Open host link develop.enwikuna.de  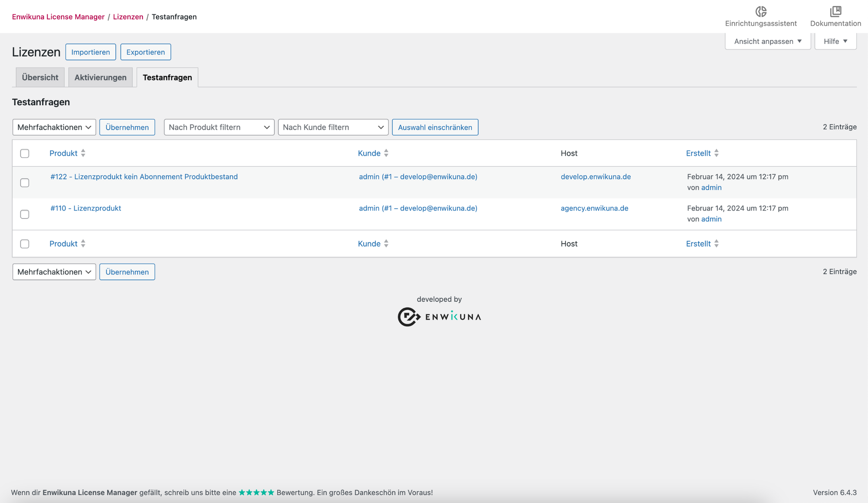pos(596,176)
